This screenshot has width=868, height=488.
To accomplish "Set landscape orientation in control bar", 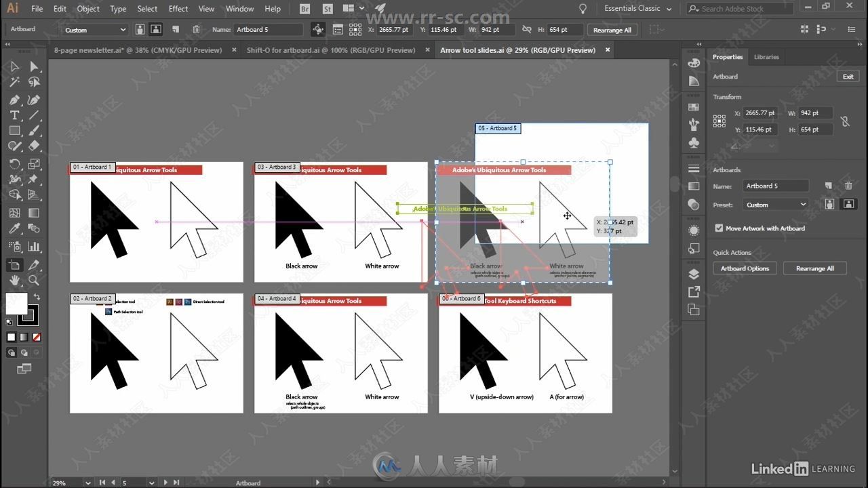I will pos(156,30).
